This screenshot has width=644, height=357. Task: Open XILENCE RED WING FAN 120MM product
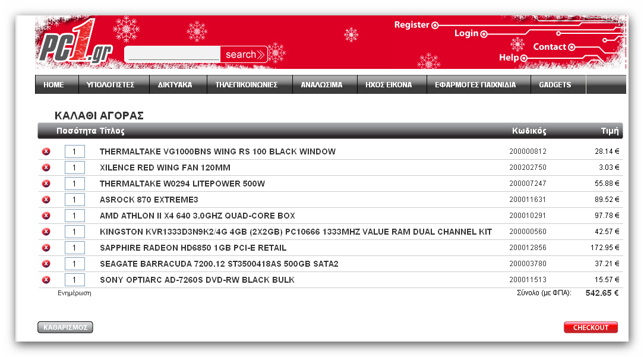(165, 168)
